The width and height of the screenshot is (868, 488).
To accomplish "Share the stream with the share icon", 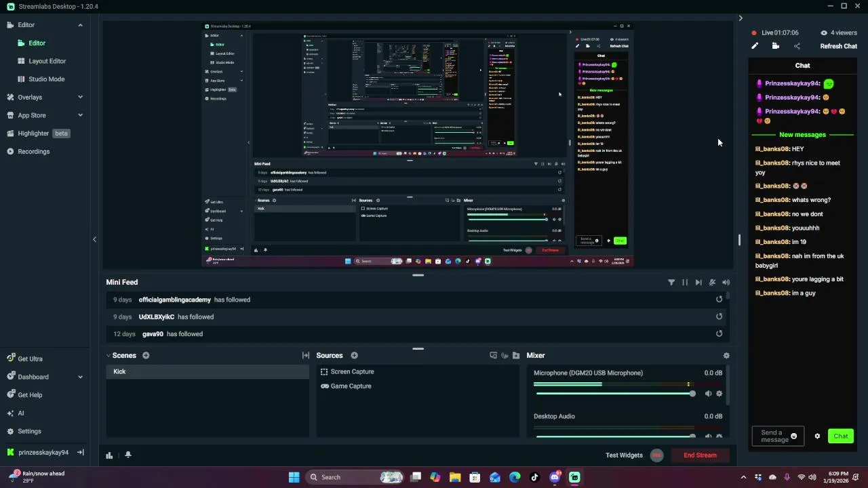I will (797, 46).
